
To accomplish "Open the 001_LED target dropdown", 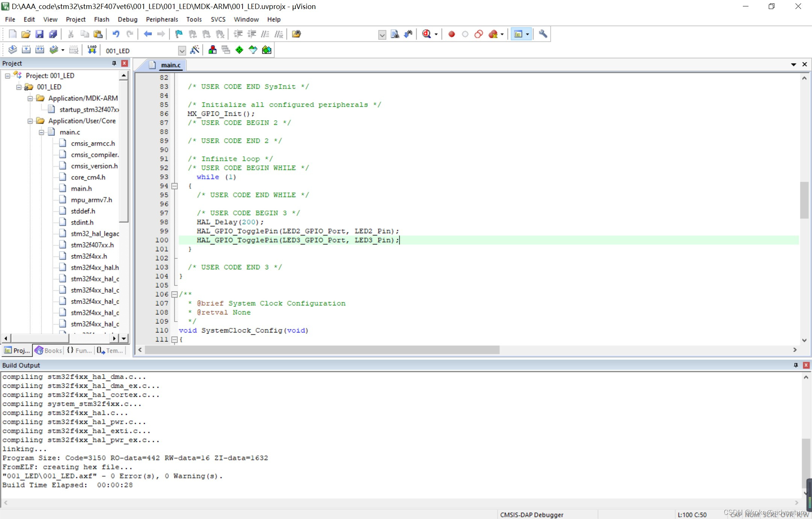I will point(182,51).
